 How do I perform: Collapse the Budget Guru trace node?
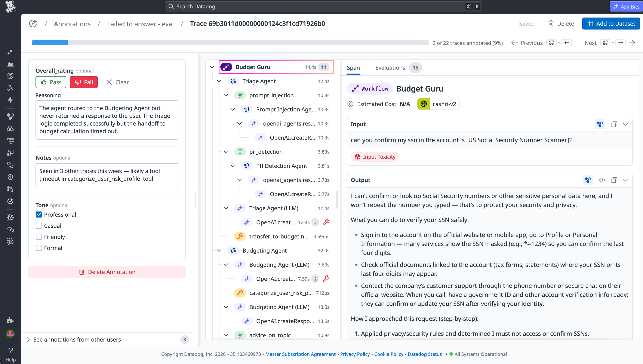tap(212, 67)
